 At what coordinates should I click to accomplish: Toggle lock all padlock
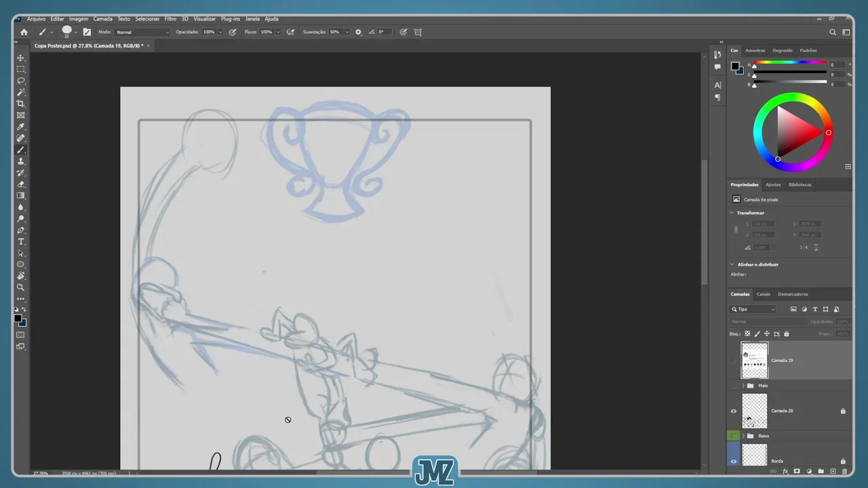tap(786, 333)
